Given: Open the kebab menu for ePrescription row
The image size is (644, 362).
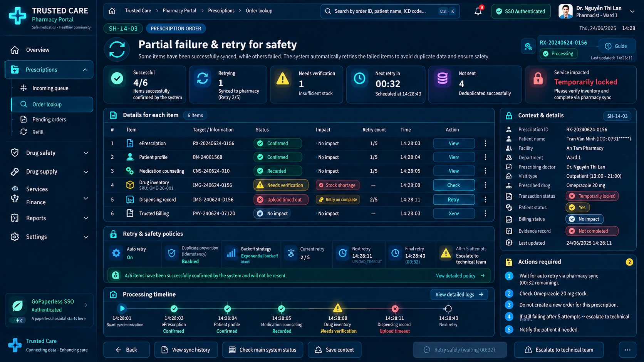Looking at the screenshot, I should pyautogui.click(x=485, y=143).
